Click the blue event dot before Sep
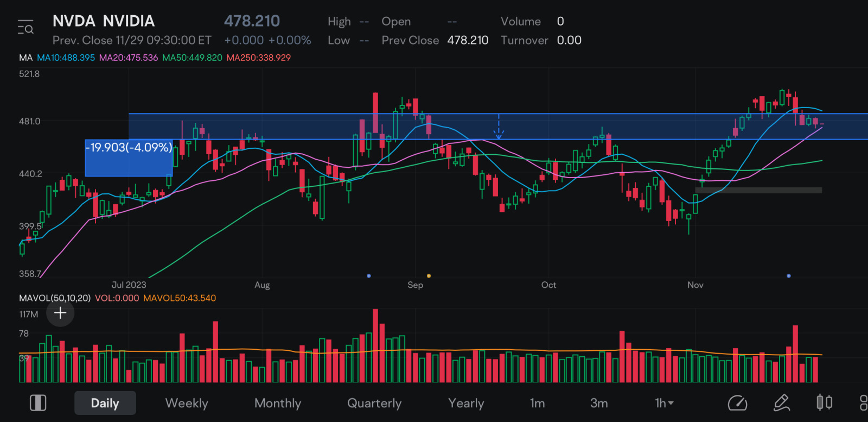868x422 pixels. pos(369,276)
